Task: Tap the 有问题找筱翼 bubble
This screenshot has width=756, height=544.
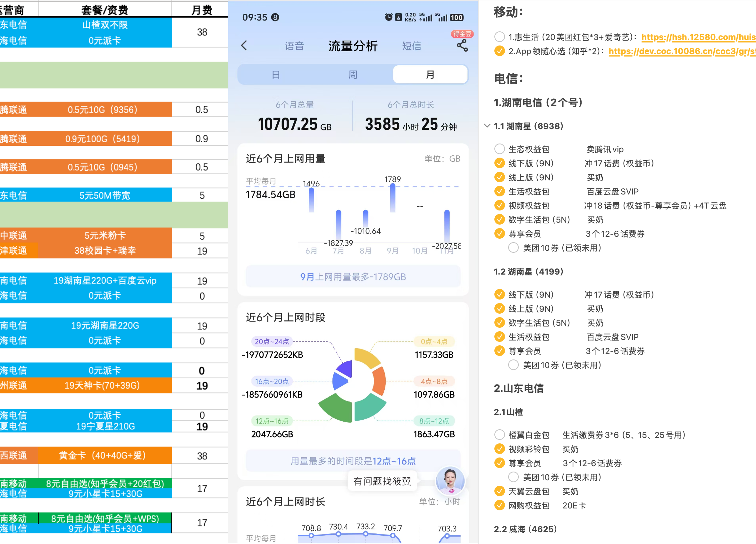Action: pyautogui.click(x=382, y=481)
